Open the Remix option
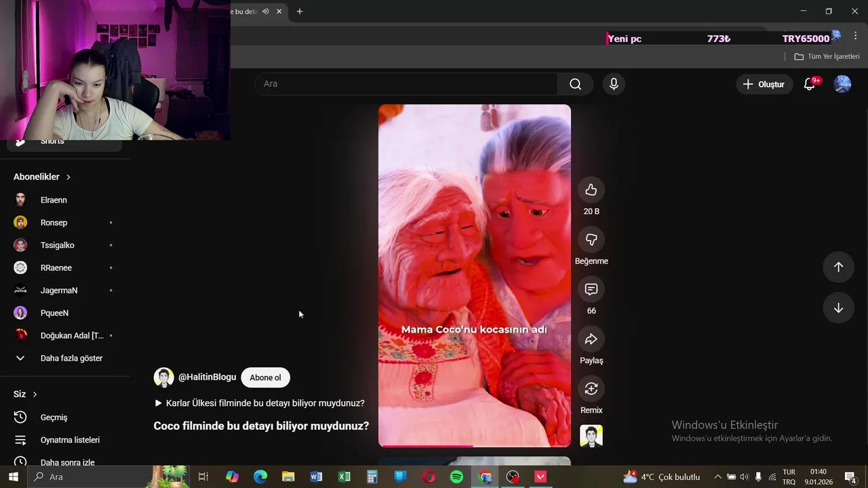Viewport: 868px width, 488px height. [x=591, y=388]
